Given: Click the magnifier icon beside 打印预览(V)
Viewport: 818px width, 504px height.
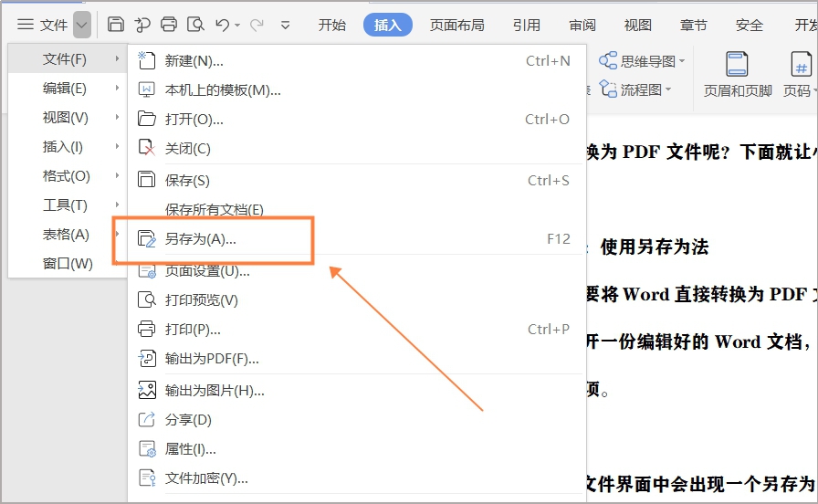Looking at the screenshot, I should (x=147, y=299).
